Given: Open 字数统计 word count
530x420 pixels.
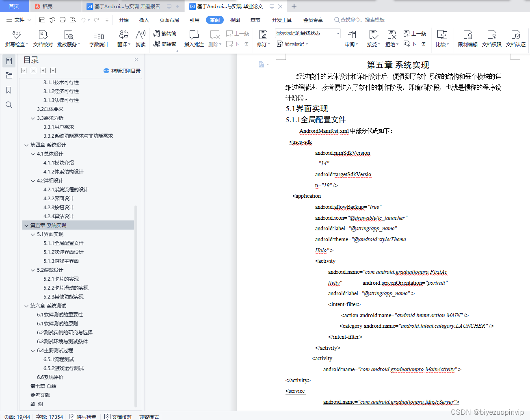Looking at the screenshot, I should pos(99,39).
